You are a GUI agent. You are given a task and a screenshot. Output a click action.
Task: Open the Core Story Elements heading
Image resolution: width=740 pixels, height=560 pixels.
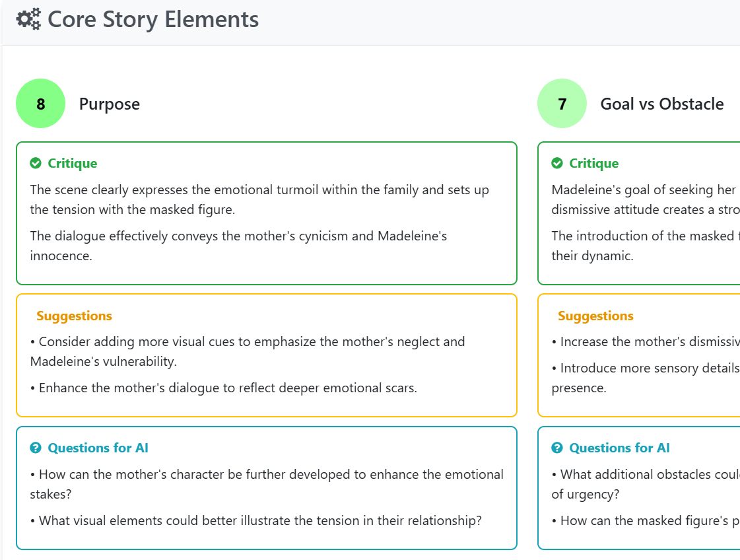coord(153,19)
